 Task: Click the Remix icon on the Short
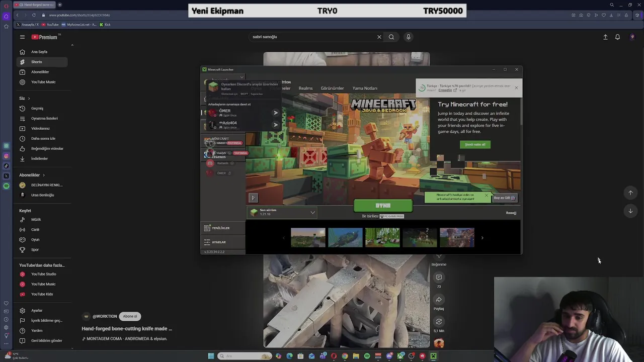tap(439, 322)
